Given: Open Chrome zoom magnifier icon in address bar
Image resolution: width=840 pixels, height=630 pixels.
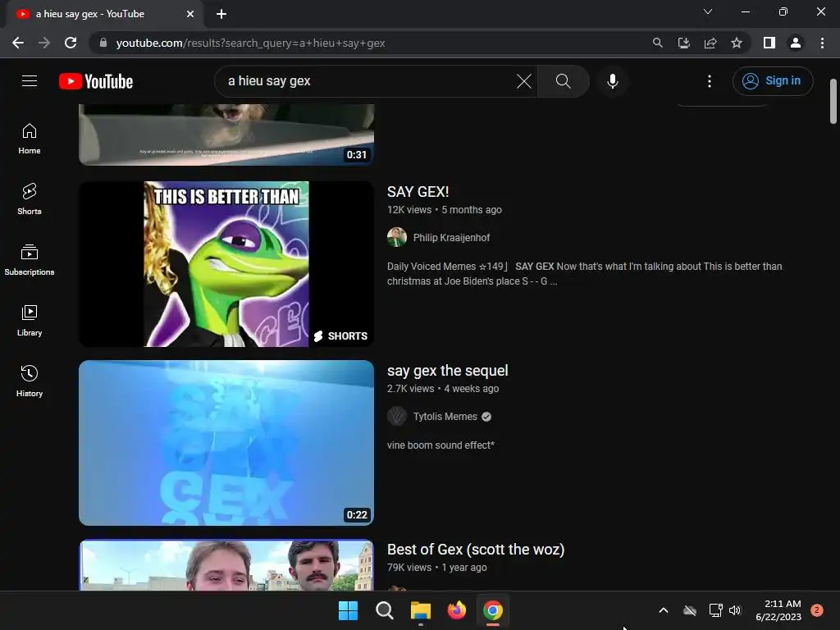Looking at the screenshot, I should point(657,43).
